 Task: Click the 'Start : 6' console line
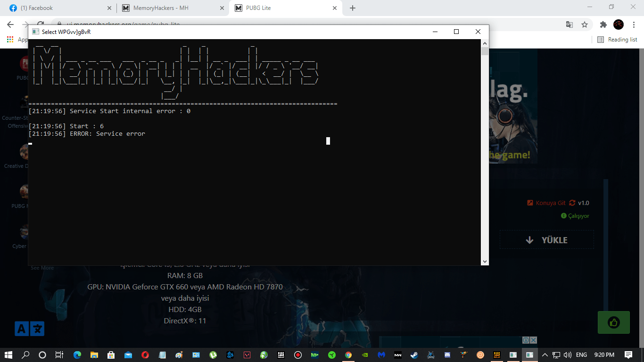click(x=66, y=126)
